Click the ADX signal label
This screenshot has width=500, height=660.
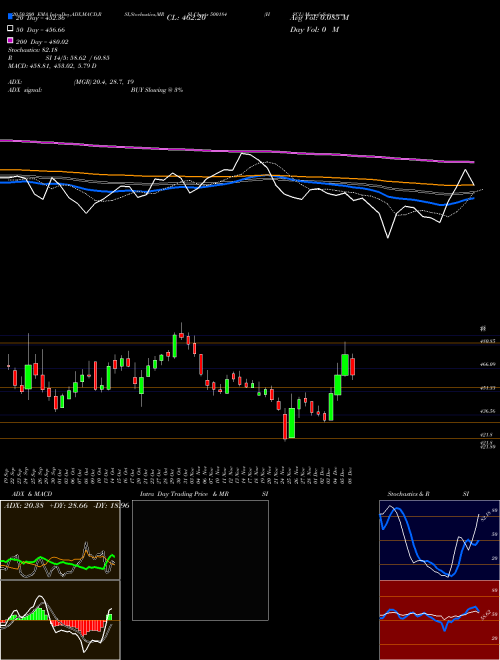coord(25,90)
